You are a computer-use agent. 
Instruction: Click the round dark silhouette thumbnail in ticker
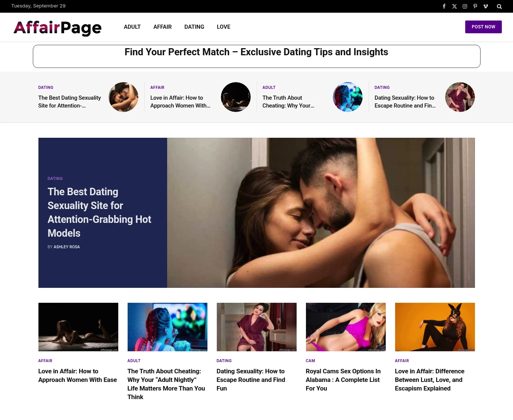point(236,97)
